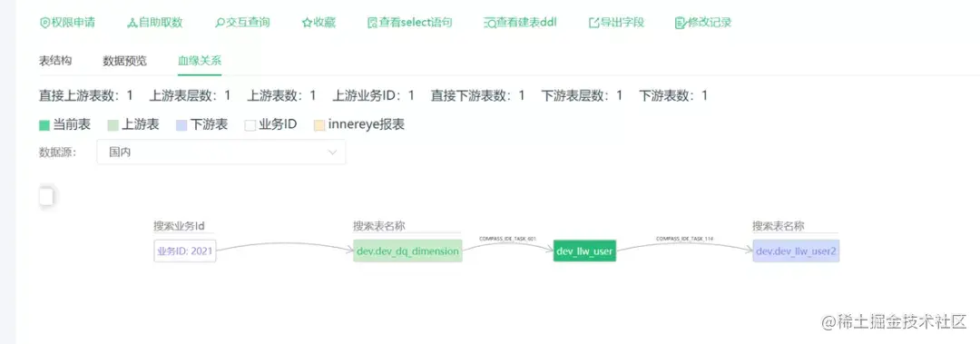This screenshot has height=344, width=980.
Task: Click 下游表数: 1 statistic
Action: click(x=673, y=95)
